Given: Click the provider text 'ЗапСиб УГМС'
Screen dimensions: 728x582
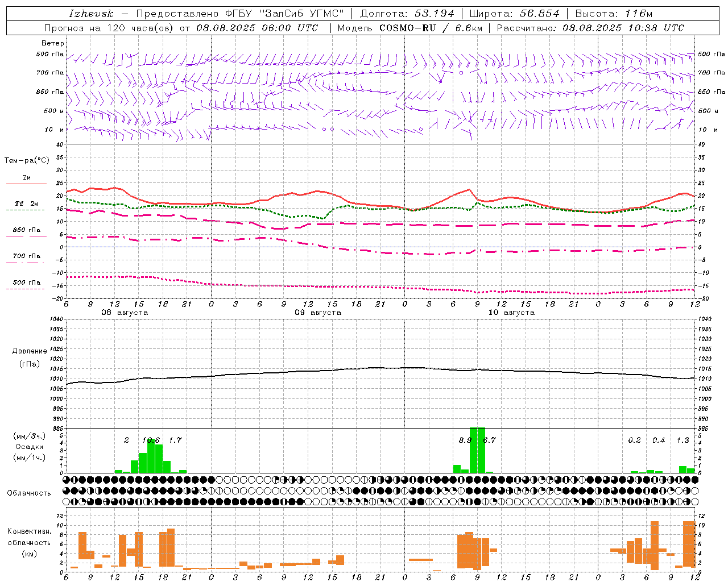Looking at the screenshot, I should 301,14.
